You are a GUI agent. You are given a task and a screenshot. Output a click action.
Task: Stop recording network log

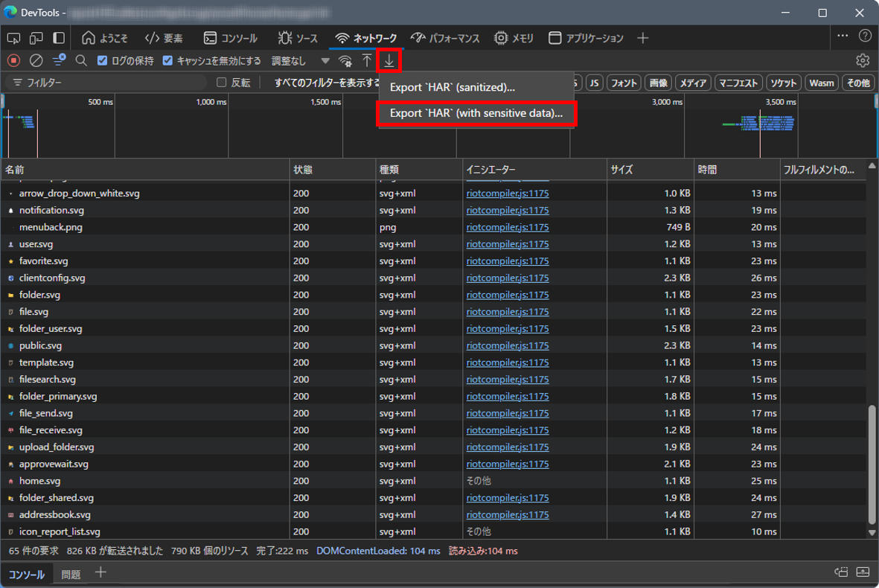(x=14, y=60)
